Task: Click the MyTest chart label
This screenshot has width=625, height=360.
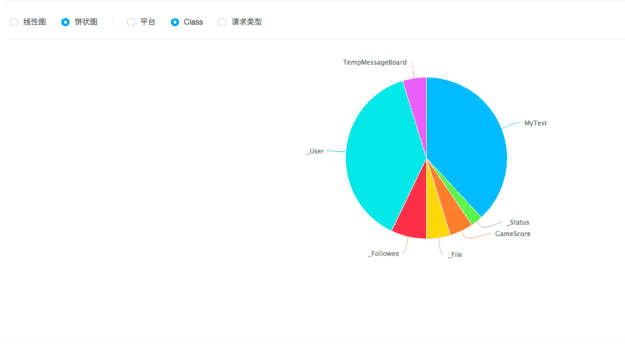Action: [x=535, y=123]
